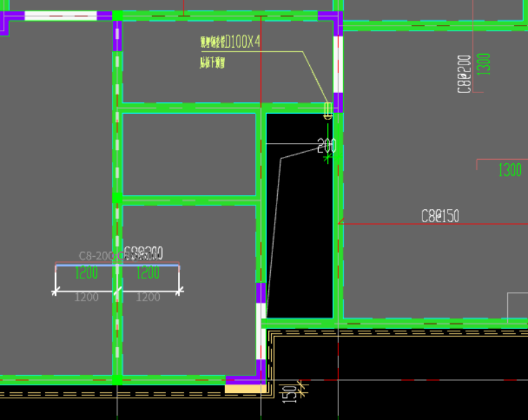The width and height of the screenshot is (528, 420).
Task: Click the yellow sleeve pipe symbol in the wall
Action: (328, 110)
